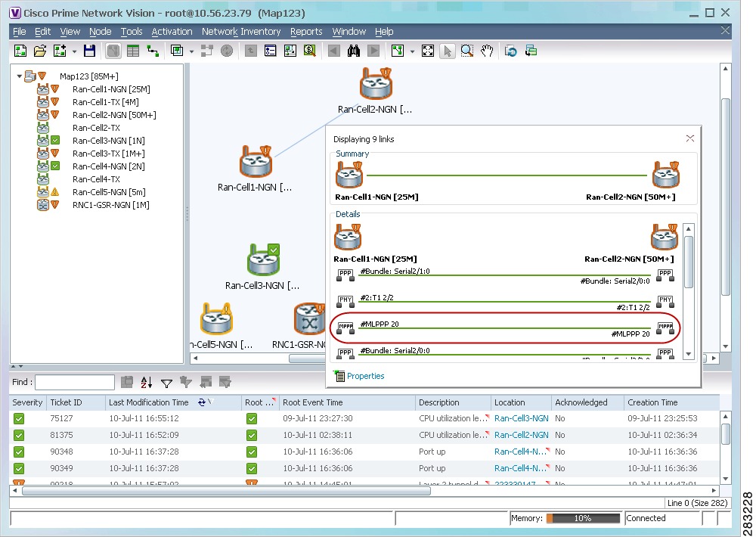Click the Layout Map icon

pos(398,51)
